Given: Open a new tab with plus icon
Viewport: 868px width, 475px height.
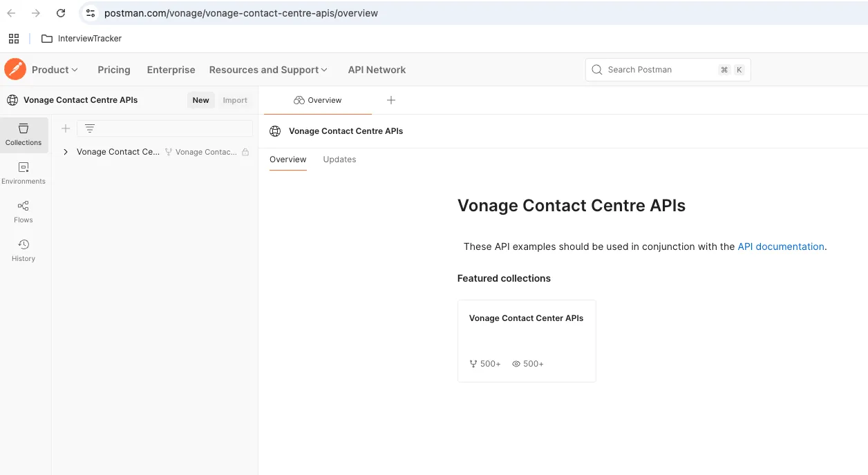Looking at the screenshot, I should pyautogui.click(x=391, y=100).
